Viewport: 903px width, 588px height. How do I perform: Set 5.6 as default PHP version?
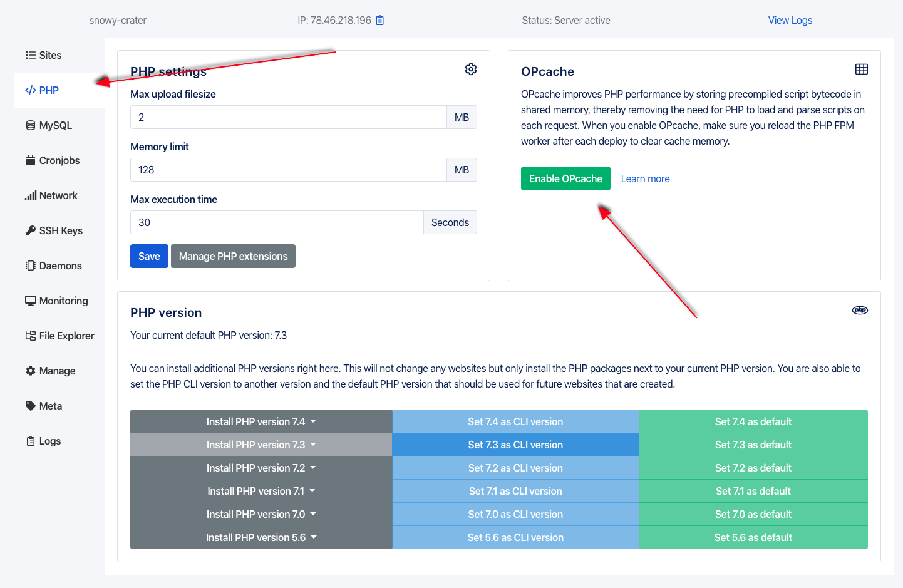pos(753,537)
